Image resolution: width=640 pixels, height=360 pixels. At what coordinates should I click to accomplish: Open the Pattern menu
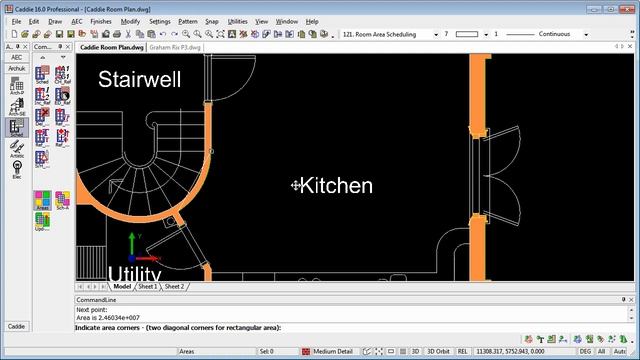click(188, 21)
